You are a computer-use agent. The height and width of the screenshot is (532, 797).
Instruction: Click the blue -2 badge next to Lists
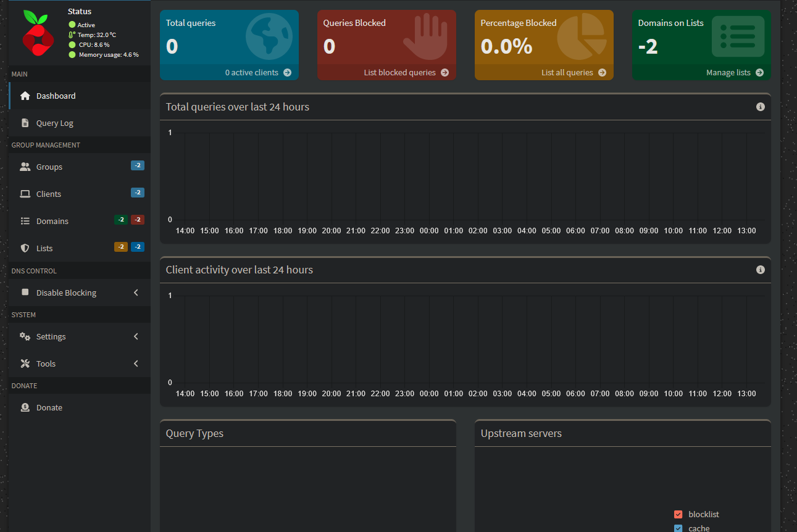coord(138,247)
